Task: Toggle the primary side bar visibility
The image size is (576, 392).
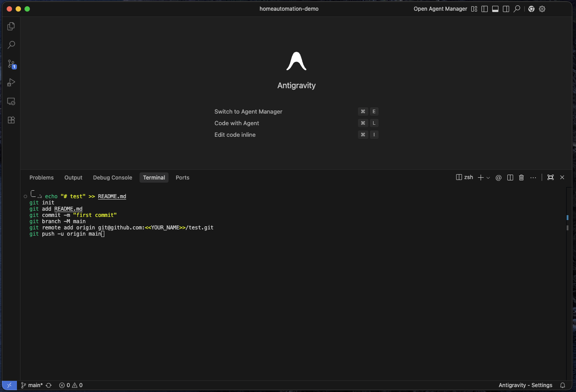Action: [485, 9]
